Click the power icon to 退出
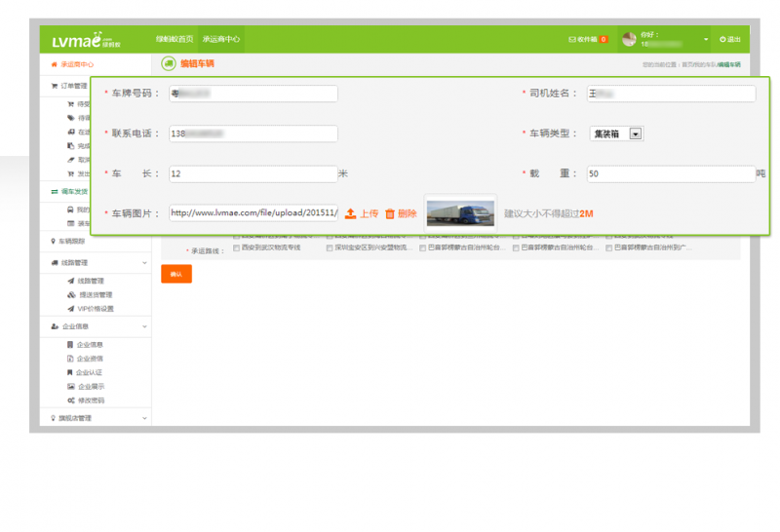 (722, 39)
